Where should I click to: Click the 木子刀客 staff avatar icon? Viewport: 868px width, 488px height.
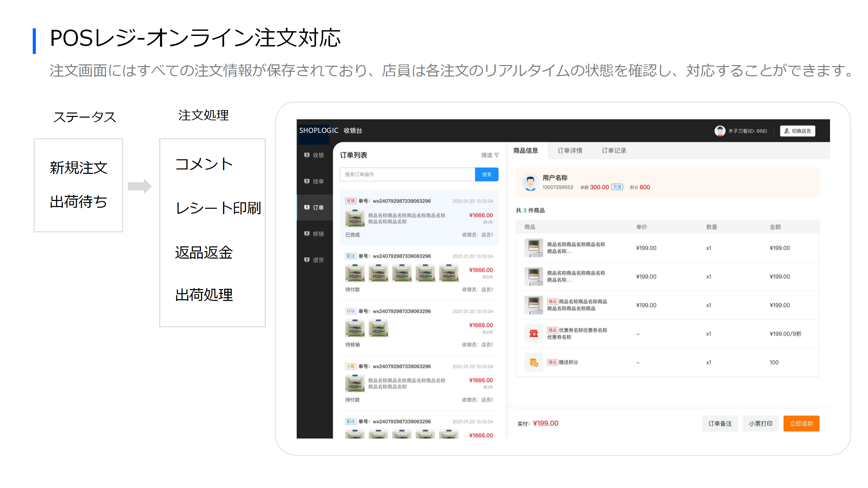click(719, 131)
